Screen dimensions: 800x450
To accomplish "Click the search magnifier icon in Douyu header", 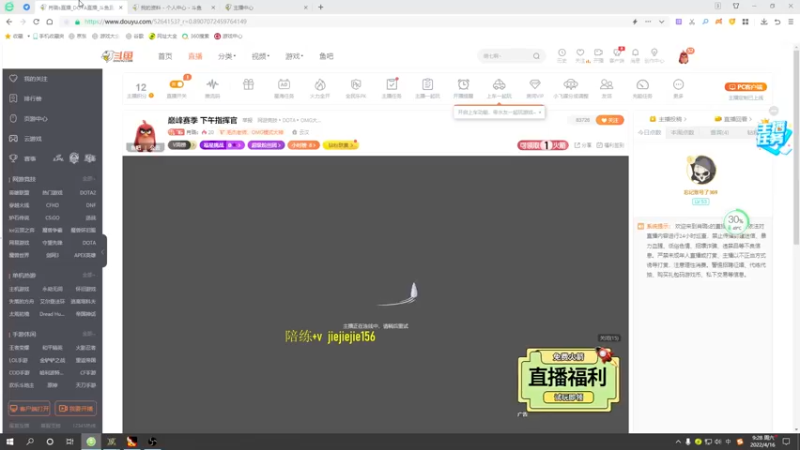I will coord(536,56).
